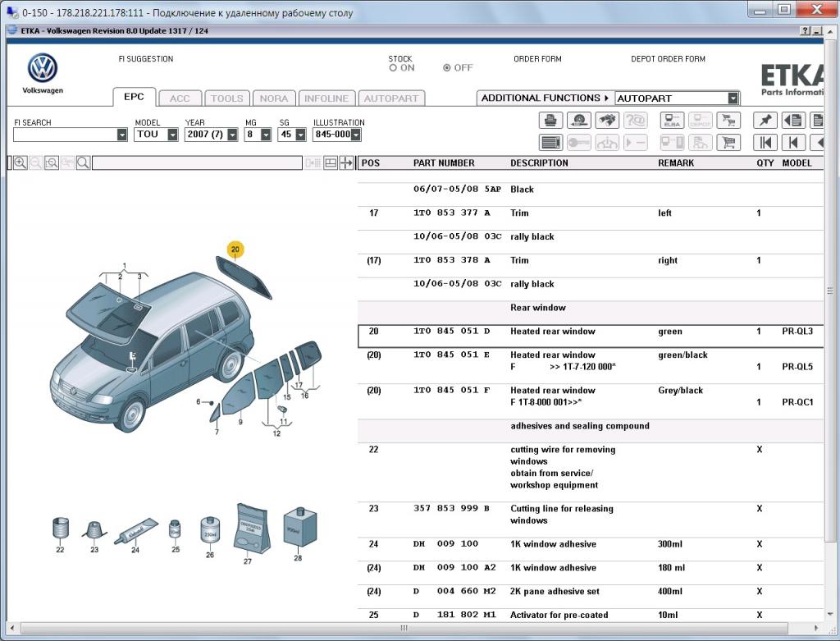Click the previous record arrow icon
Image resolution: width=840 pixels, height=641 pixels.
pos(793,142)
